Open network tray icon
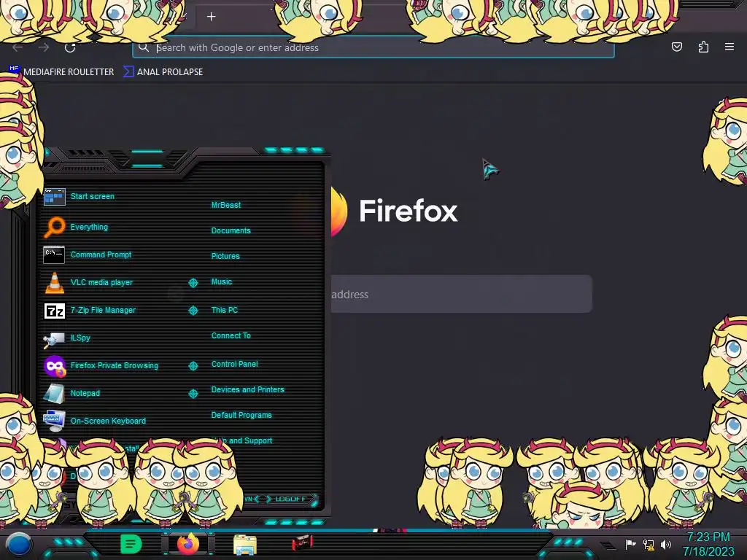 click(649, 544)
